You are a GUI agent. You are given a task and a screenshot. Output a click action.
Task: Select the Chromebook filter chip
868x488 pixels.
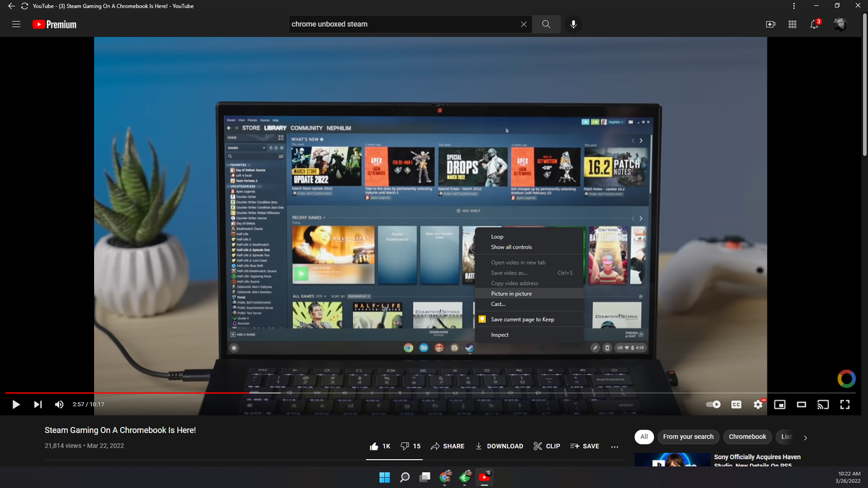[x=747, y=437]
